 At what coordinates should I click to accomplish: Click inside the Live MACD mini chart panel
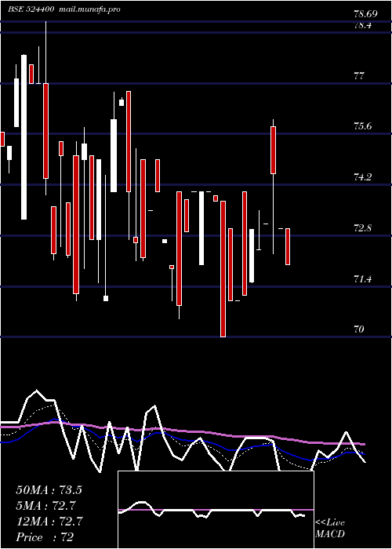pos(216,510)
